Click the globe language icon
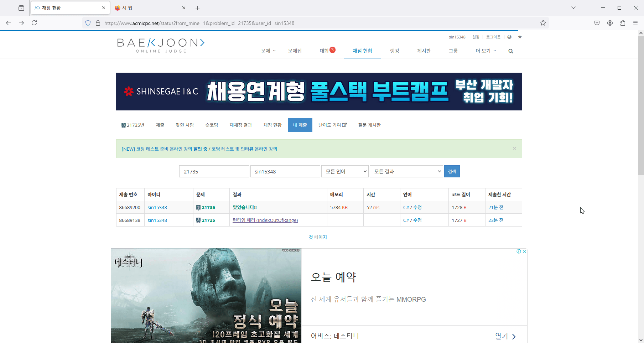Viewport: 644px width, 343px height. (x=509, y=37)
